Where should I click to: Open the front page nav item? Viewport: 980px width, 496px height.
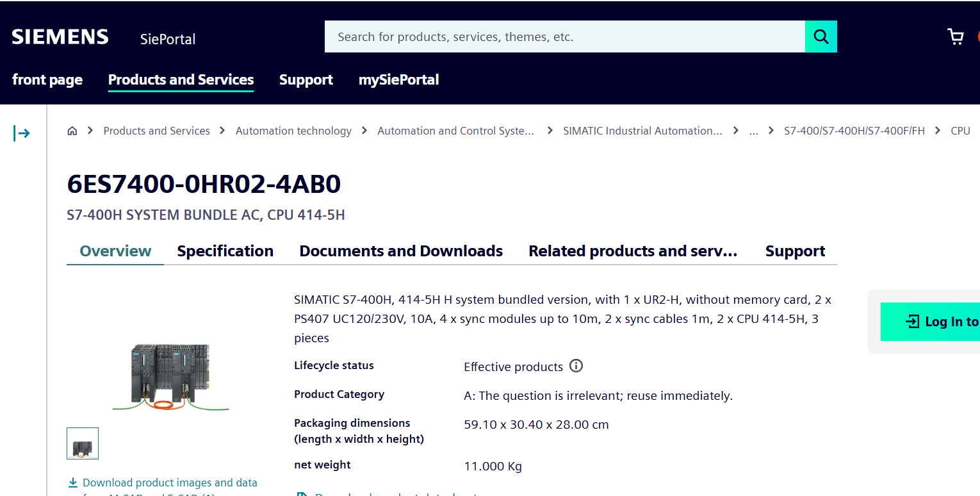pyautogui.click(x=47, y=80)
